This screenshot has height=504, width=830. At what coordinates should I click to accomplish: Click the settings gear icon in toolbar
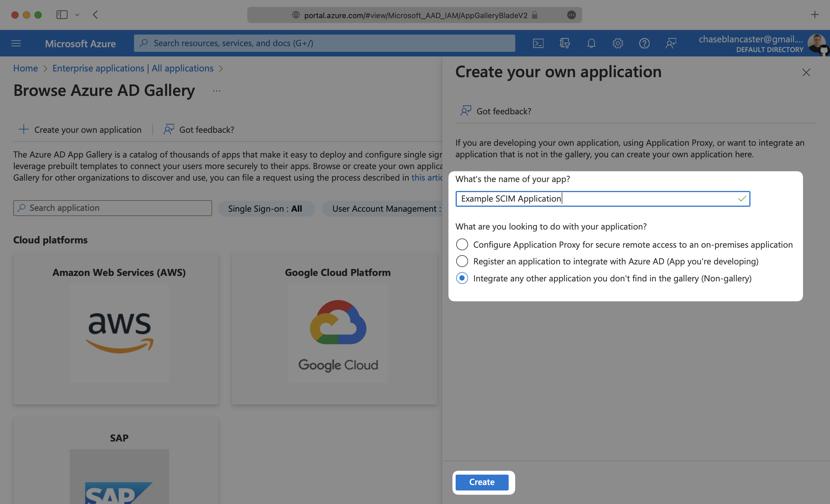[616, 43]
